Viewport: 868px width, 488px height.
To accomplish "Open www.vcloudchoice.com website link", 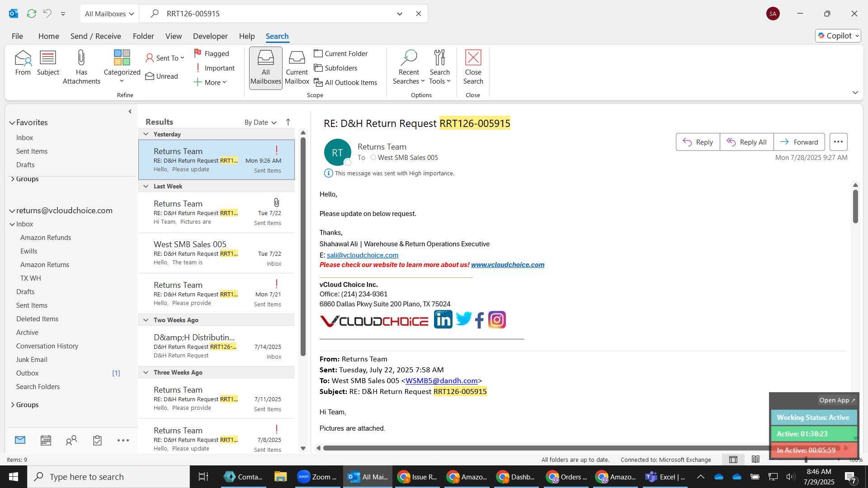I will [x=508, y=265].
